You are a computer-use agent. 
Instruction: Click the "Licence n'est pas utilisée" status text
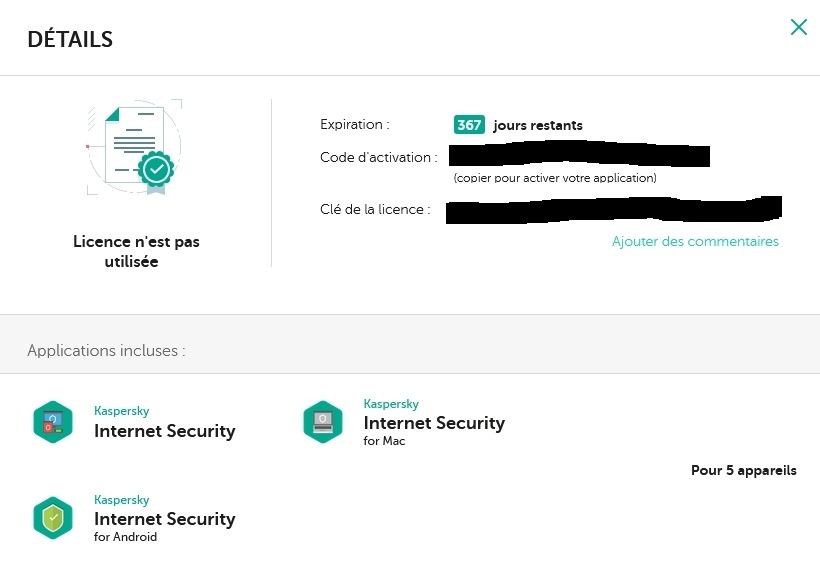point(136,252)
